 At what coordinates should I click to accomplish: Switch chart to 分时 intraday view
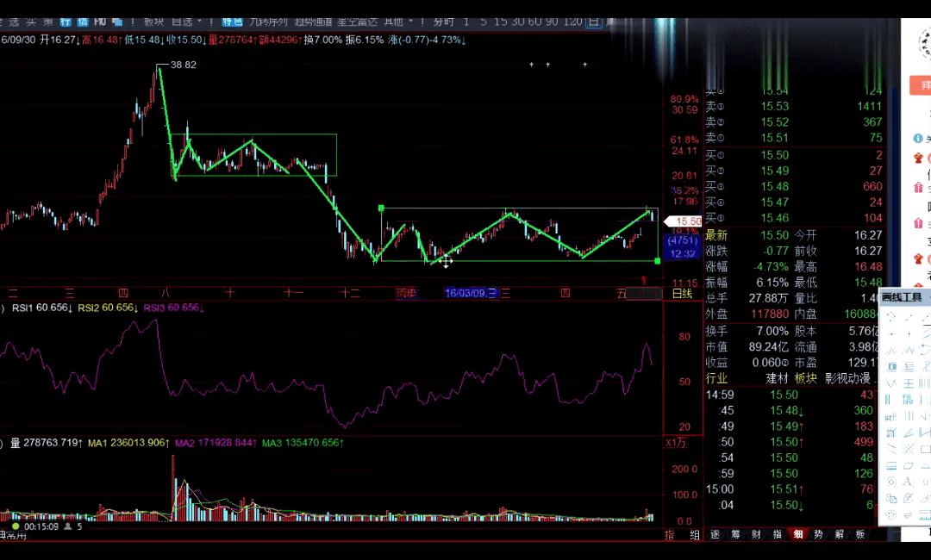click(444, 21)
